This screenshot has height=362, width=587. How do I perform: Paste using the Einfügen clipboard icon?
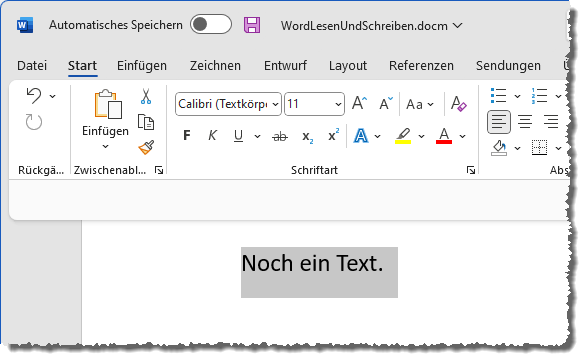(108, 104)
